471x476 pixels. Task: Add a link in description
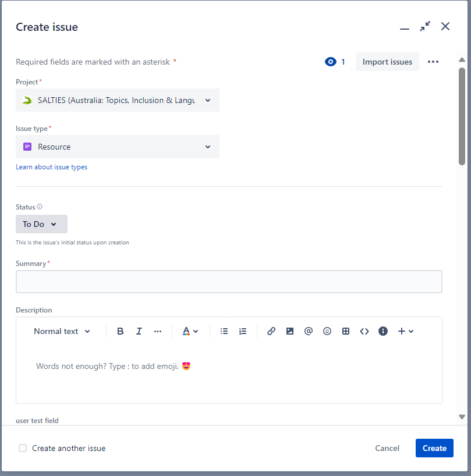pos(271,331)
